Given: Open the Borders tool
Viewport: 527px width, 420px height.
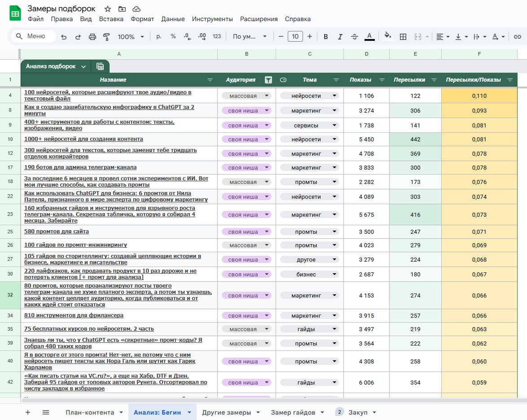Looking at the screenshot, I should [403, 37].
